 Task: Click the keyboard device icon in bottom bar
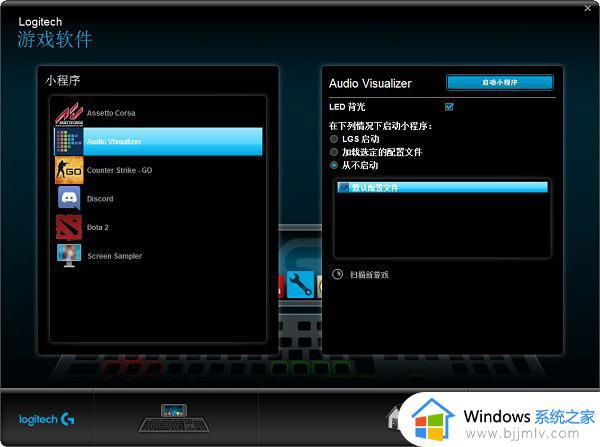pos(174,418)
